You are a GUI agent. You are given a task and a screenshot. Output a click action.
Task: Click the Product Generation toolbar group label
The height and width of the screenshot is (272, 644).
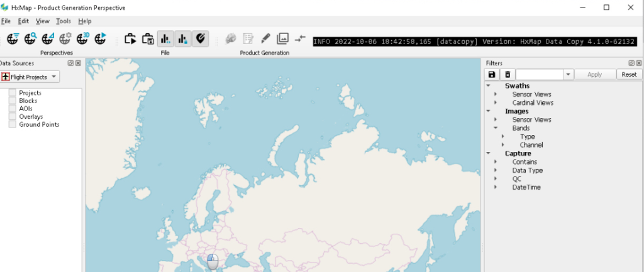point(265,53)
